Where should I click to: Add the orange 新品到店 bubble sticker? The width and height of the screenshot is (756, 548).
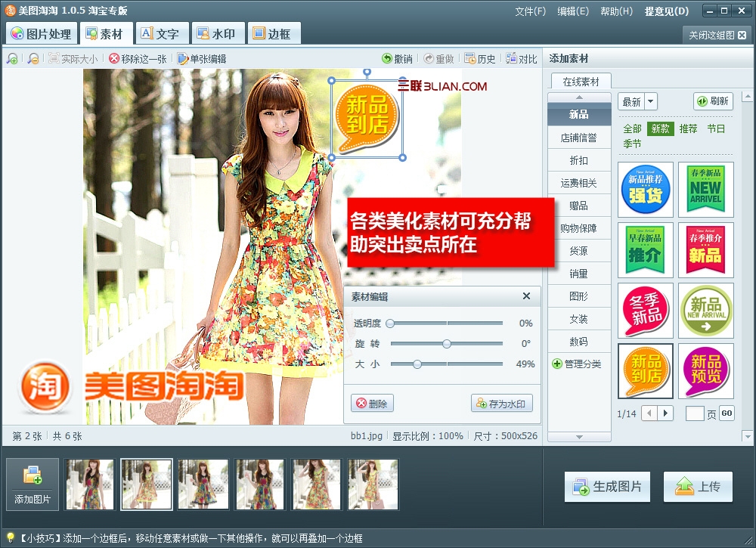646,371
